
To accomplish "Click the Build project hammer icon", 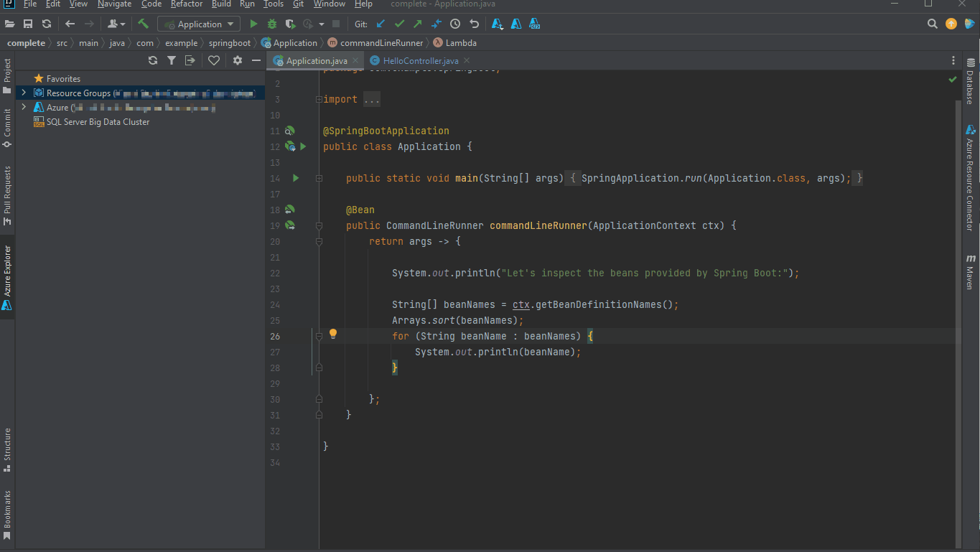I will [144, 24].
